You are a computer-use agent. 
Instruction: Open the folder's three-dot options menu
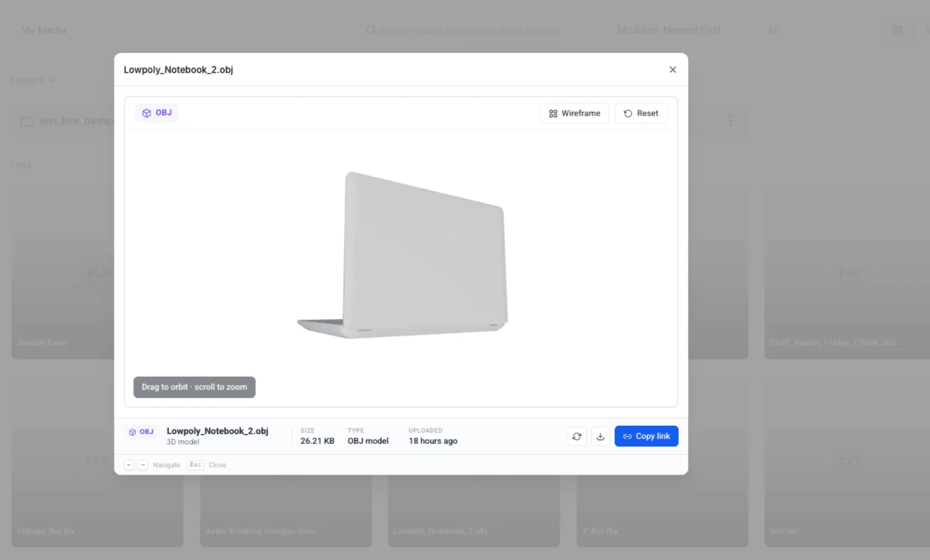(730, 121)
